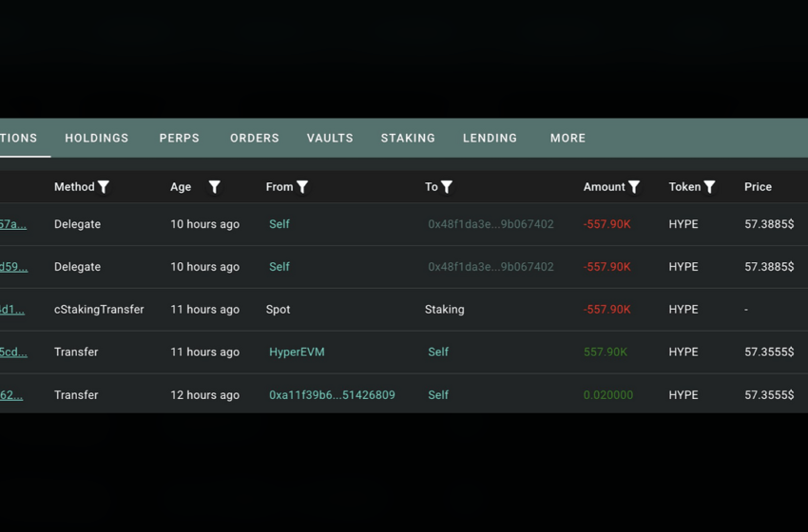Viewport: 808px width, 532px height.
Task: Select the 12 hours ago age cell
Action: (x=204, y=395)
